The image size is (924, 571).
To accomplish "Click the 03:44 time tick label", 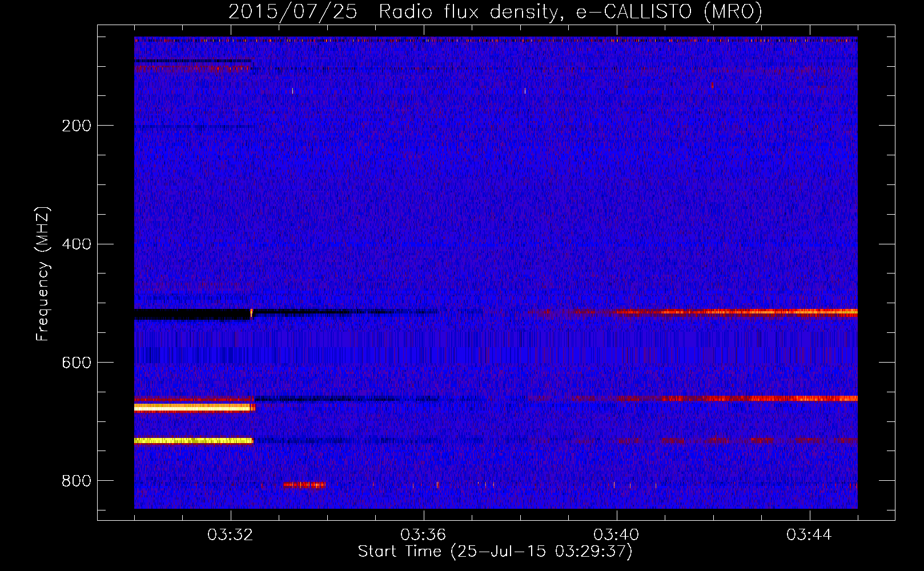I will (810, 535).
